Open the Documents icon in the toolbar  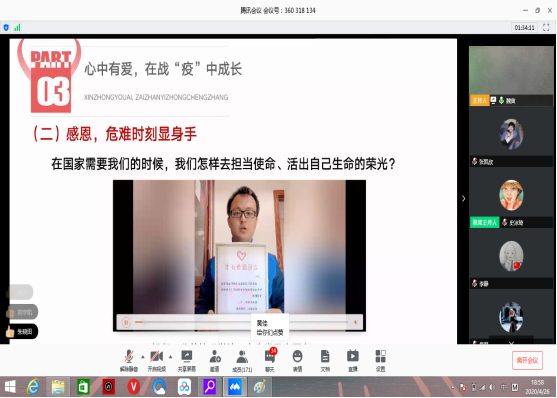pos(325,360)
